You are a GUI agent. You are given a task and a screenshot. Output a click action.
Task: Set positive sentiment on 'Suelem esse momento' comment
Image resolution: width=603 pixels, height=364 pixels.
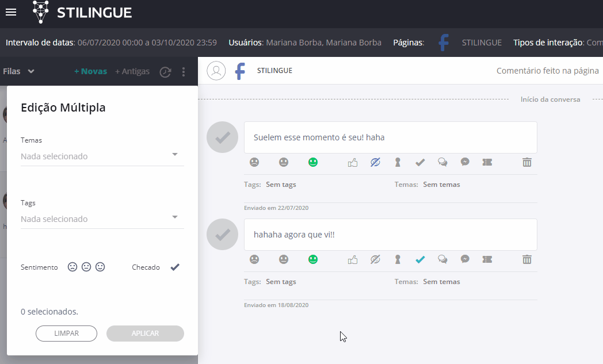pyautogui.click(x=313, y=162)
